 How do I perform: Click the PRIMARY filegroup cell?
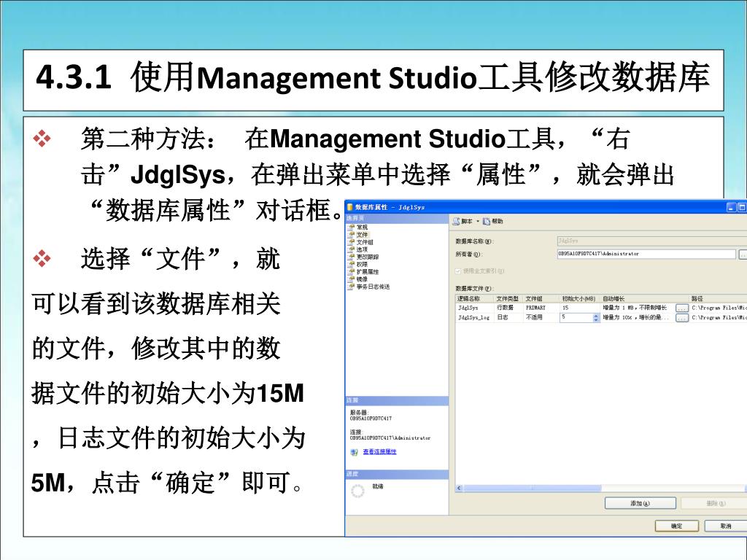(x=541, y=308)
